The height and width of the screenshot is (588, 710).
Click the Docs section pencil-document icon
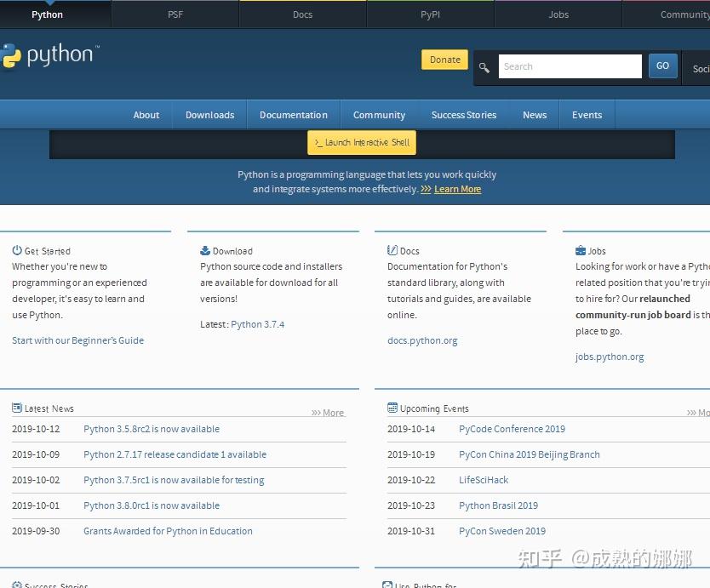[392, 250]
